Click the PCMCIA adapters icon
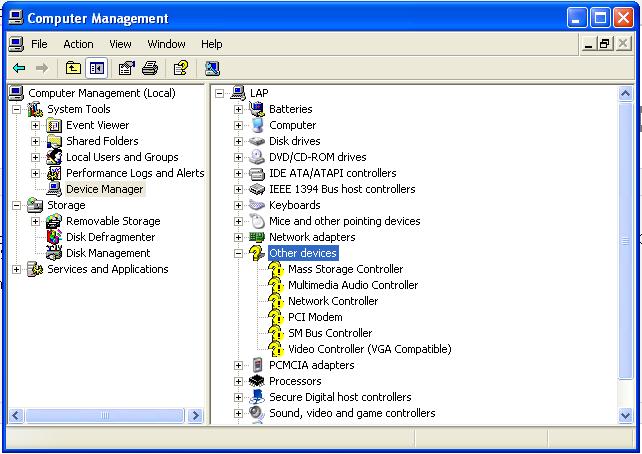 (257, 365)
